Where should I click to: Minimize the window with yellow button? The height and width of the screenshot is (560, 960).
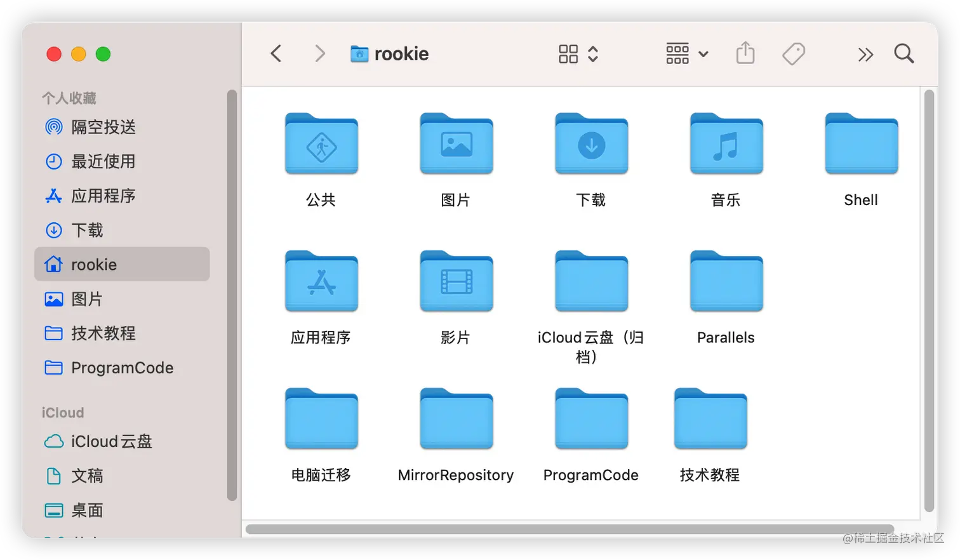click(x=79, y=54)
